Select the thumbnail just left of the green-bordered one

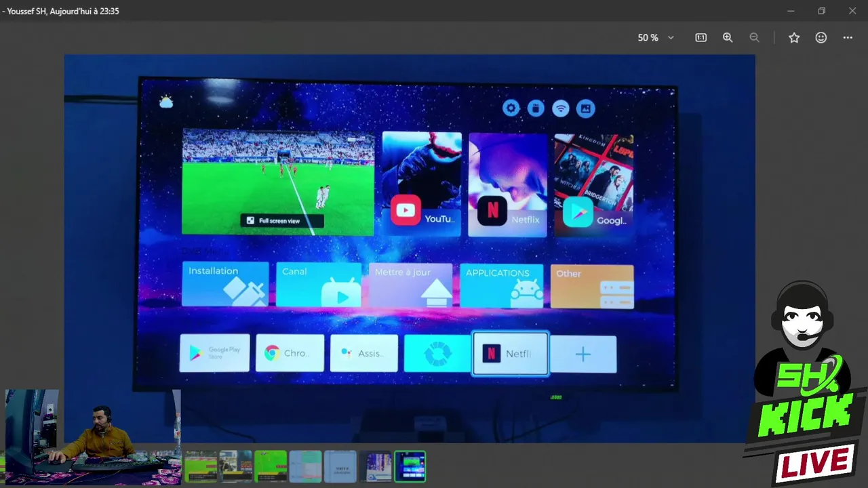(x=376, y=467)
